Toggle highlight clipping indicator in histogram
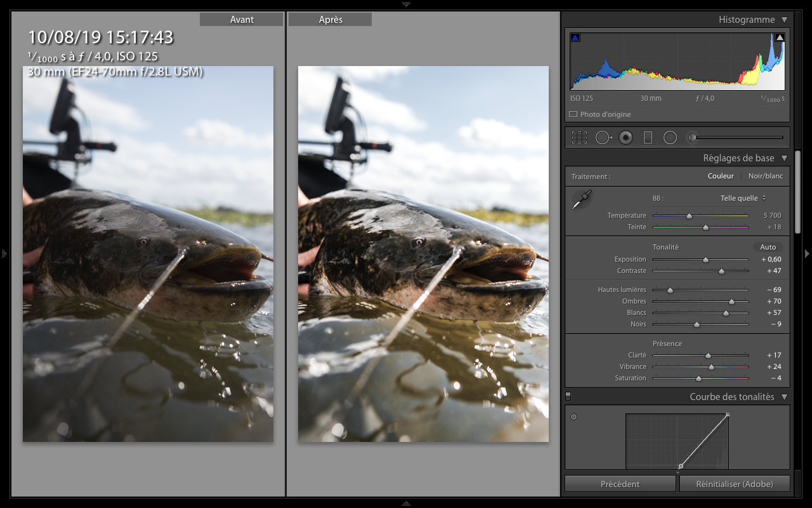Screen dimensions: 812x508 780,37
